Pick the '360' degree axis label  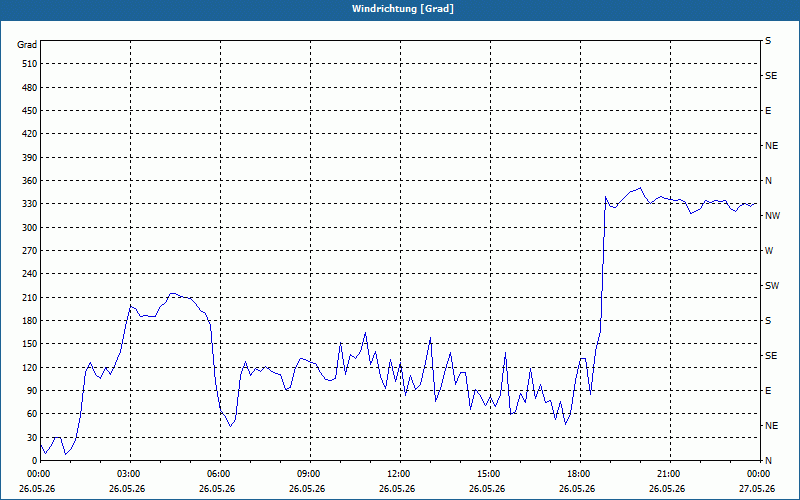coord(30,181)
